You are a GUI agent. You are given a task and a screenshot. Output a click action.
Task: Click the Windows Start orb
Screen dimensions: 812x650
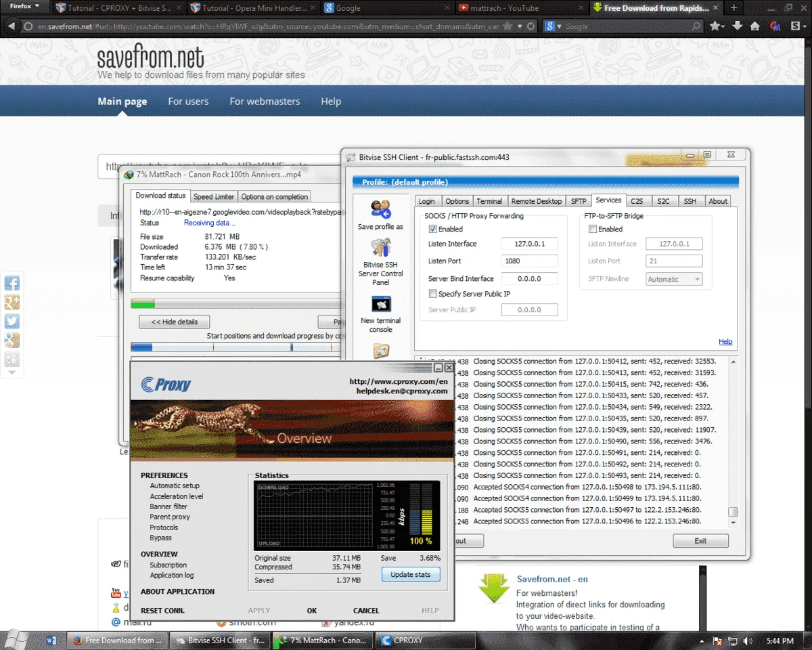16,639
